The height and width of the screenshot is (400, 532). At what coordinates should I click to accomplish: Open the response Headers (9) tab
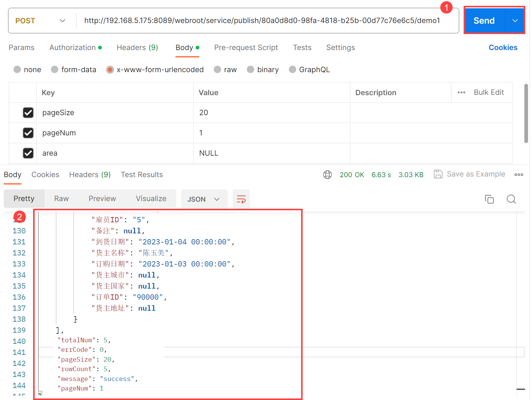point(90,175)
